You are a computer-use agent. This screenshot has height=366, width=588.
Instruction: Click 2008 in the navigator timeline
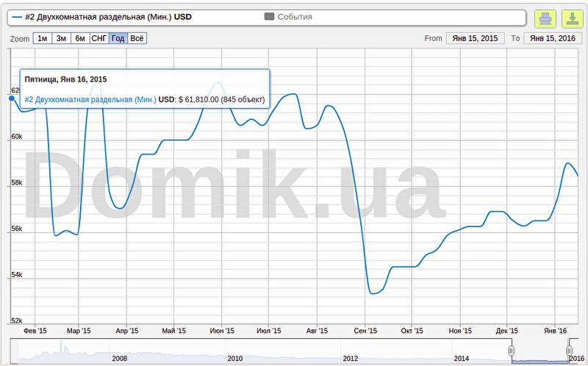click(119, 359)
